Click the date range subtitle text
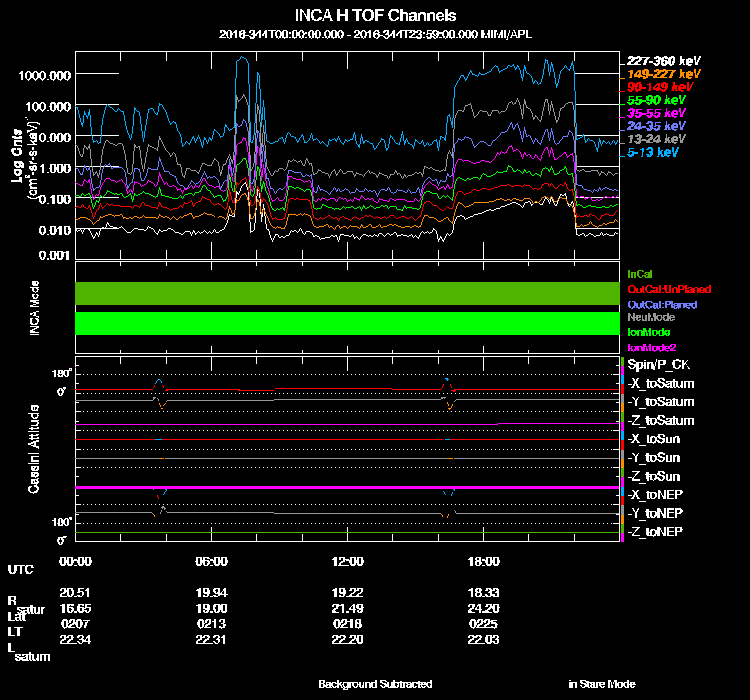Image resolution: width=750 pixels, height=700 pixels. 375,34
